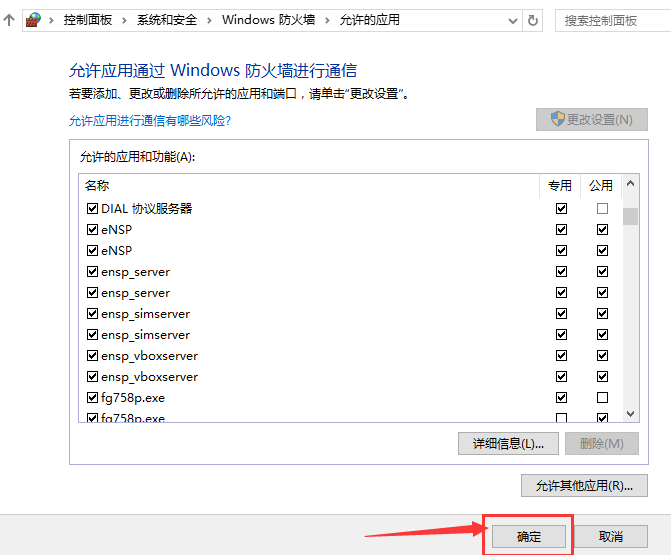Click the up arrow navigation icon
This screenshot has width=671, height=555.
[x=9, y=20]
